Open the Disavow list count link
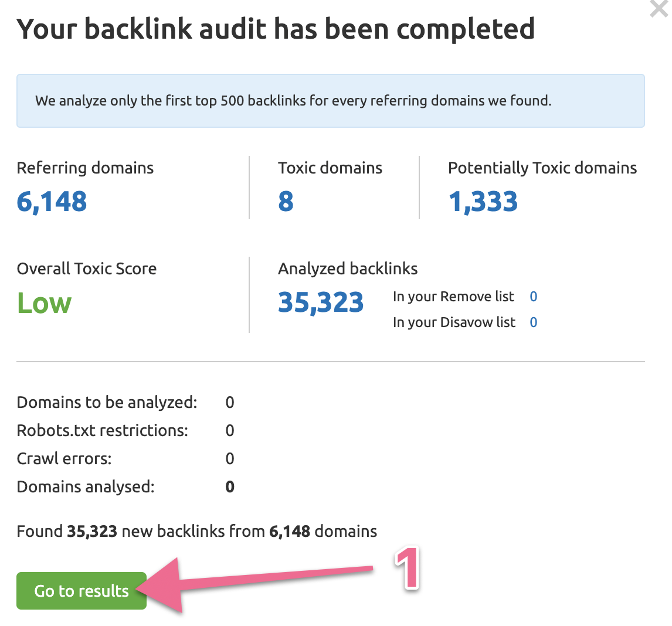 (x=533, y=322)
